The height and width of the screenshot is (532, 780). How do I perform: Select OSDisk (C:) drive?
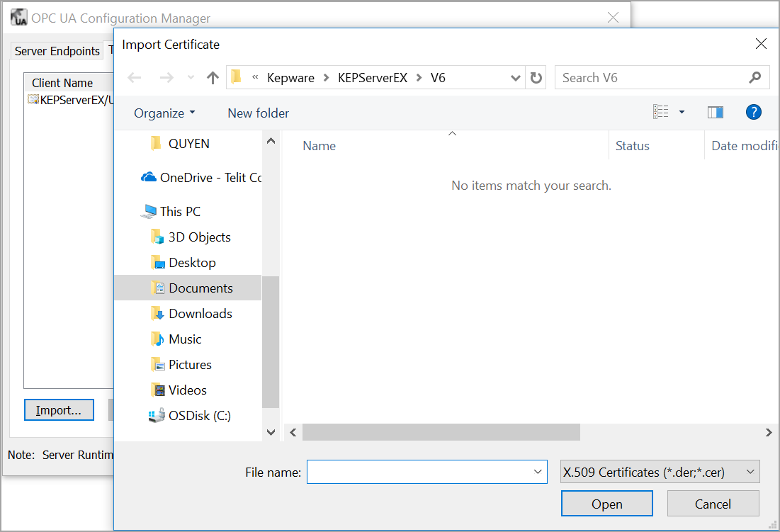pyautogui.click(x=199, y=416)
